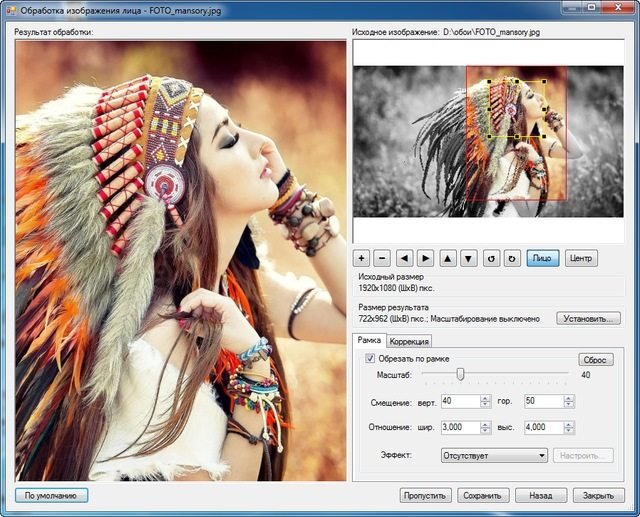This screenshot has height=517, width=640.
Task: Adjust the Масштаб slider handle
Action: (460, 374)
